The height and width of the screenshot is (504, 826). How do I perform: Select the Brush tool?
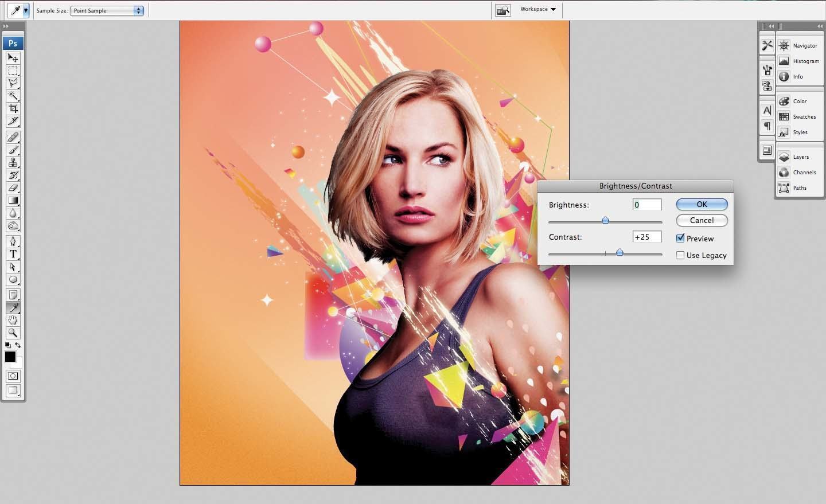(x=13, y=150)
